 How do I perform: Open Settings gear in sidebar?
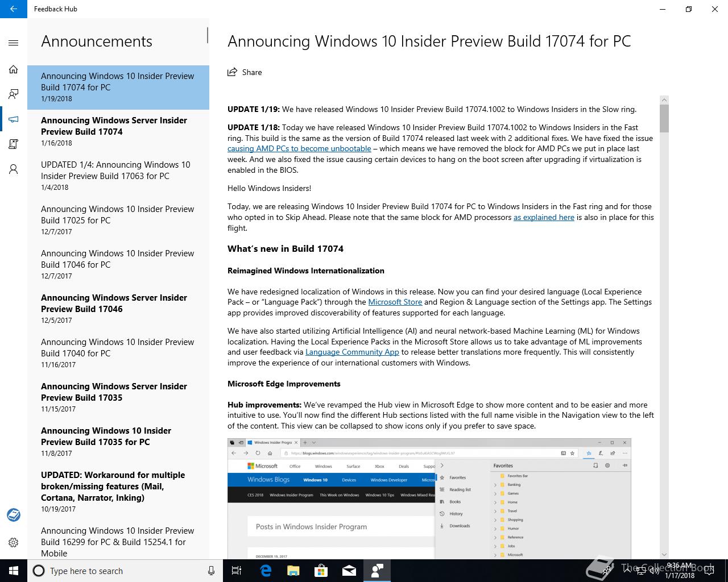[x=14, y=543]
